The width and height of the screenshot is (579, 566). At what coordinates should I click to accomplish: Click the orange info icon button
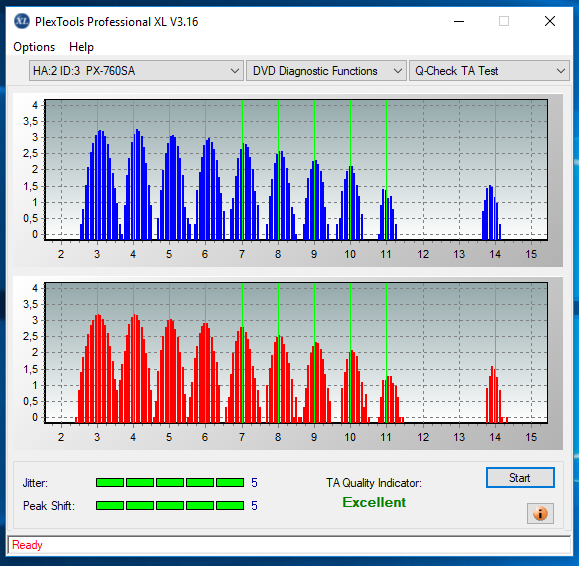point(540,513)
